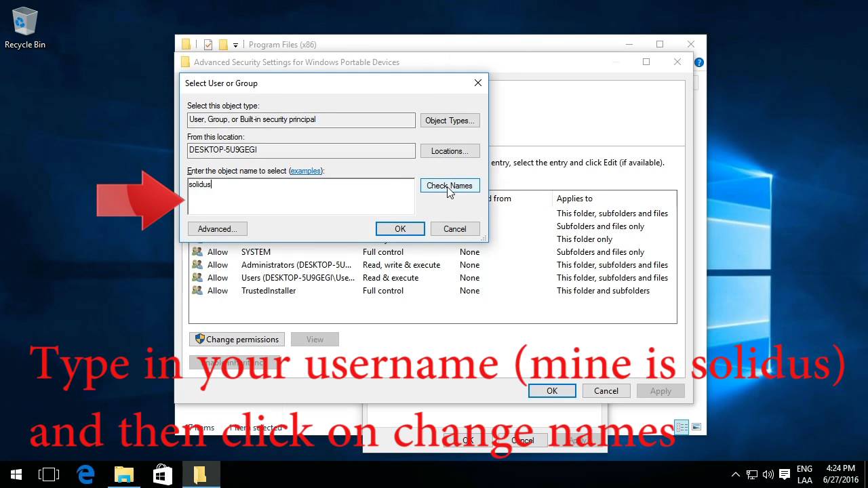
Task: Open the examples help link
Action: (x=305, y=171)
